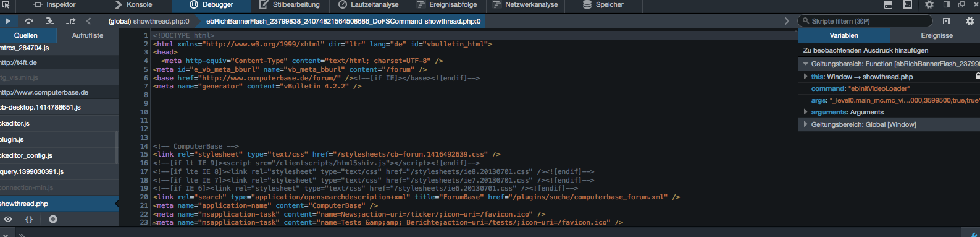Click the ComputerBase comment line
This screenshot has width=980, height=237.
(196, 146)
